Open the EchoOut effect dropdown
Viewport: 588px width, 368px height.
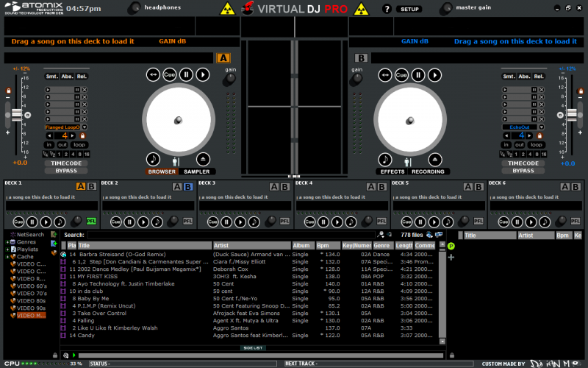(x=542, y=127)
